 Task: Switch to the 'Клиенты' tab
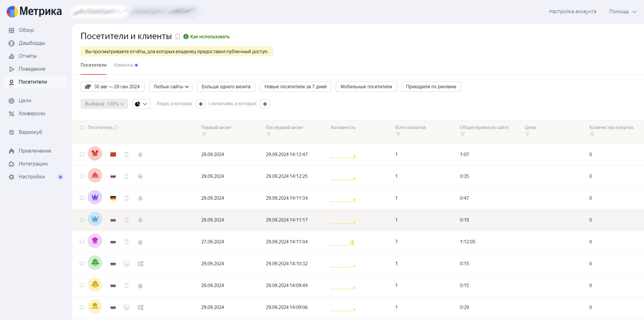click(x=123, y=65)
